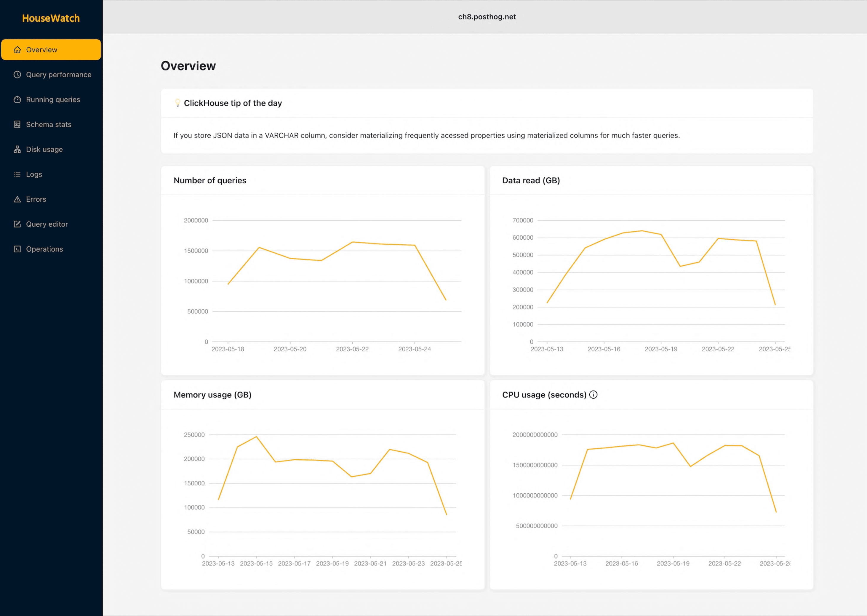Click the ch8.posthog.net host header
Image resolution: width=867 pixels, height=616 pixels.
coord(487,17)
